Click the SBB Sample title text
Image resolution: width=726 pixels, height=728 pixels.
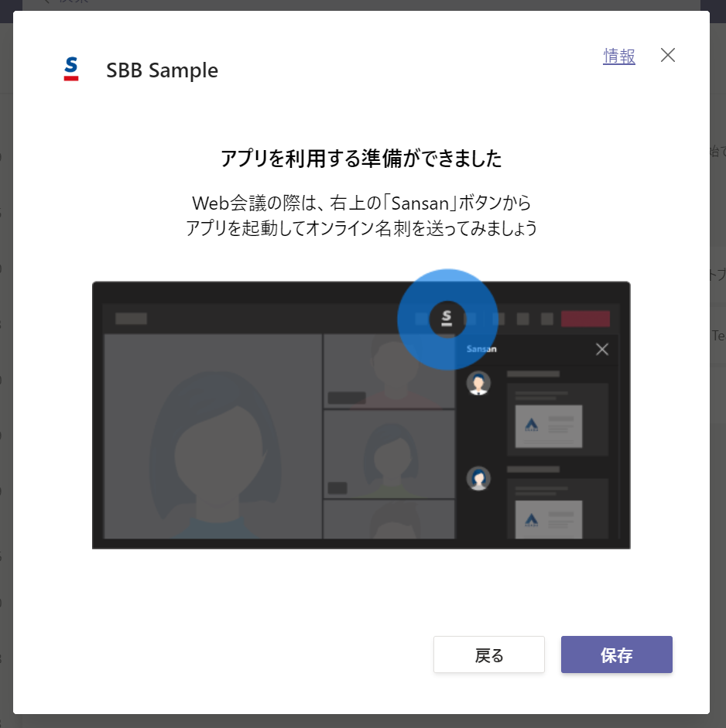coord(162,70)
